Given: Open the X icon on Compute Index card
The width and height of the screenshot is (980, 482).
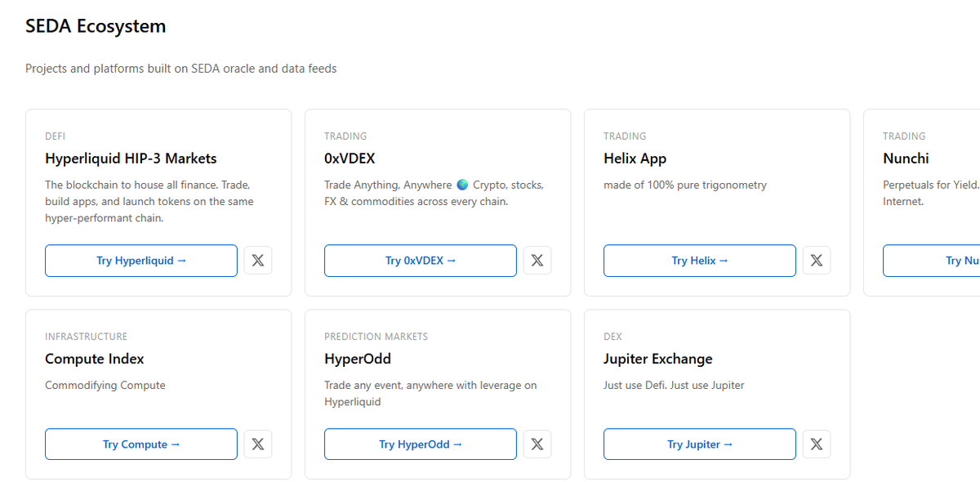Looking at the screenshot, I should (258, 444).
